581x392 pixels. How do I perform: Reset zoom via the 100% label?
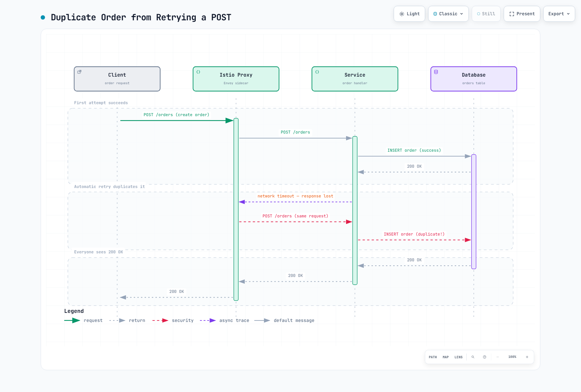pyautogui.click(x=512, y=357)
